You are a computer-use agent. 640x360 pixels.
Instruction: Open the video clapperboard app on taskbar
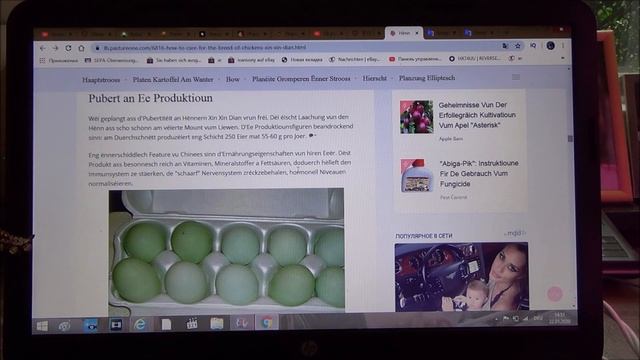click(192, 324)
